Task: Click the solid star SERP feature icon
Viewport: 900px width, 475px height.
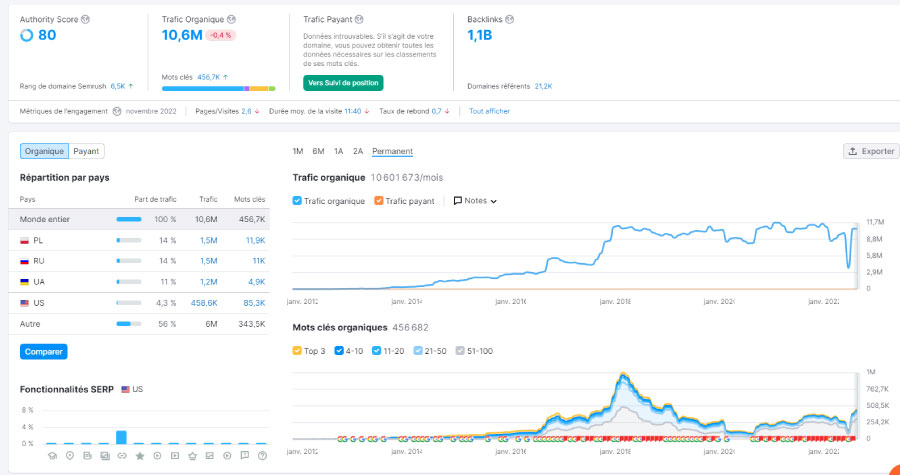Action: point(139,456)
